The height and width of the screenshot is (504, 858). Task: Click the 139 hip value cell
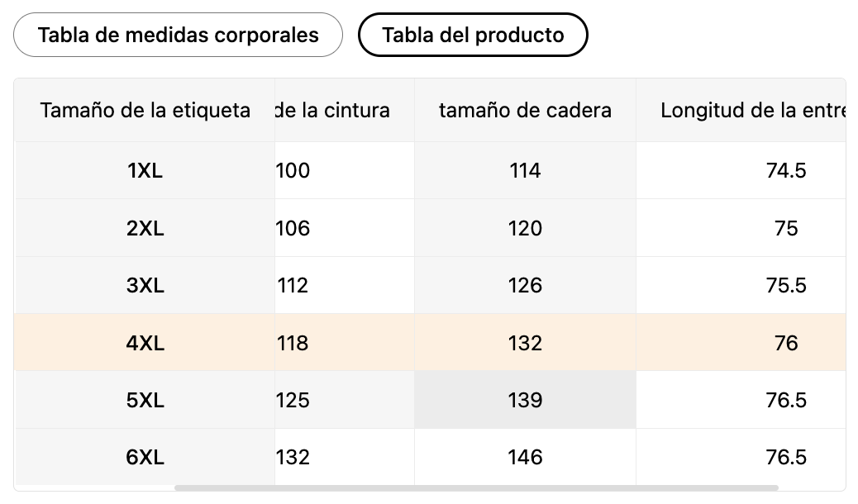(525, 400)
